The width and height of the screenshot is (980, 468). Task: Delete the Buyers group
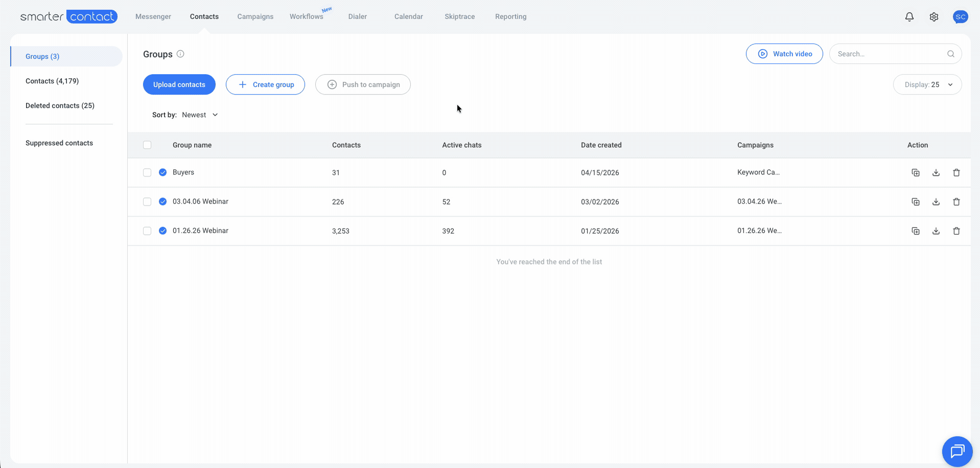coord(956,173)
